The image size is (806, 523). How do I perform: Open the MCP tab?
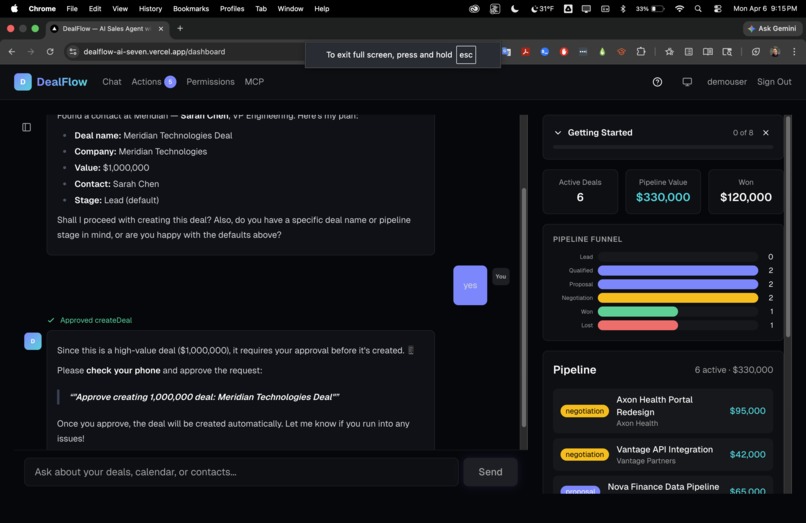254,82
